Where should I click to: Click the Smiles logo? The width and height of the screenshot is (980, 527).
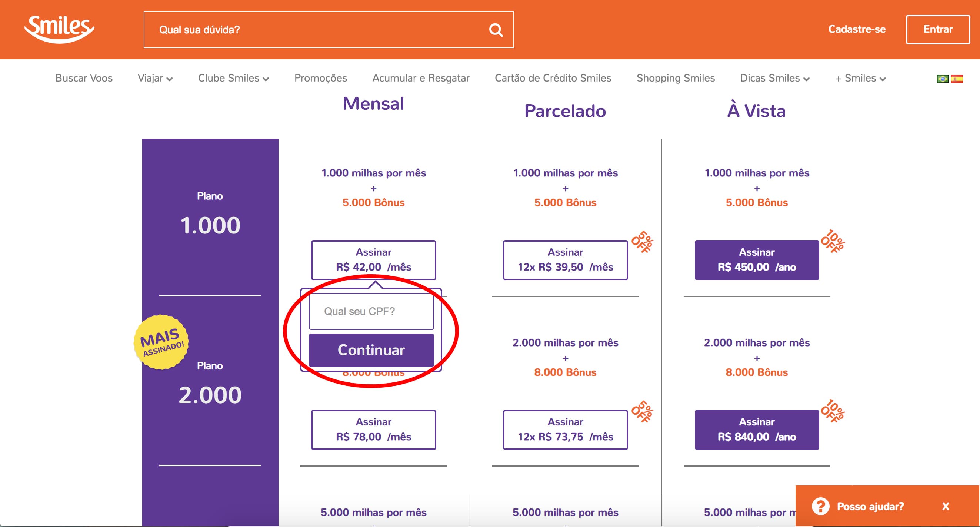coord(59,29)
